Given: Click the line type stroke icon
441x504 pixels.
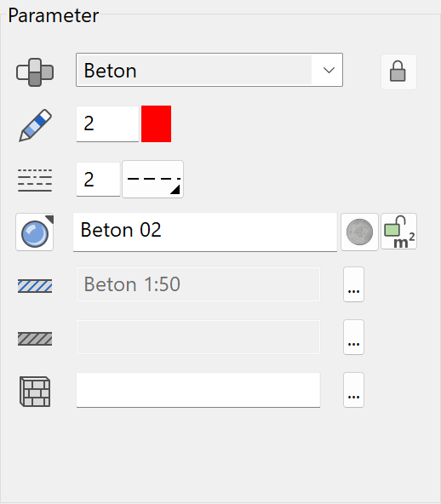Looking at the screenshot, I should pos(35,180).
